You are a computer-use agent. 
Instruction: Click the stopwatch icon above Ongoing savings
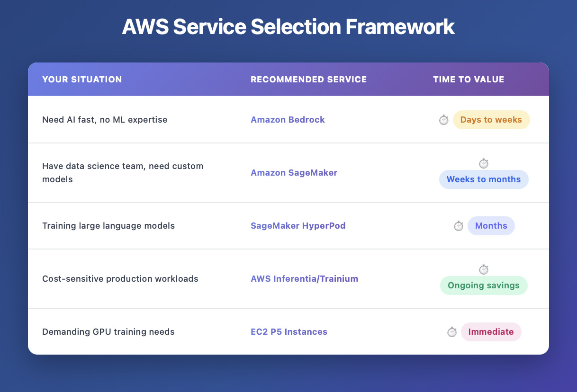point(483,270)
